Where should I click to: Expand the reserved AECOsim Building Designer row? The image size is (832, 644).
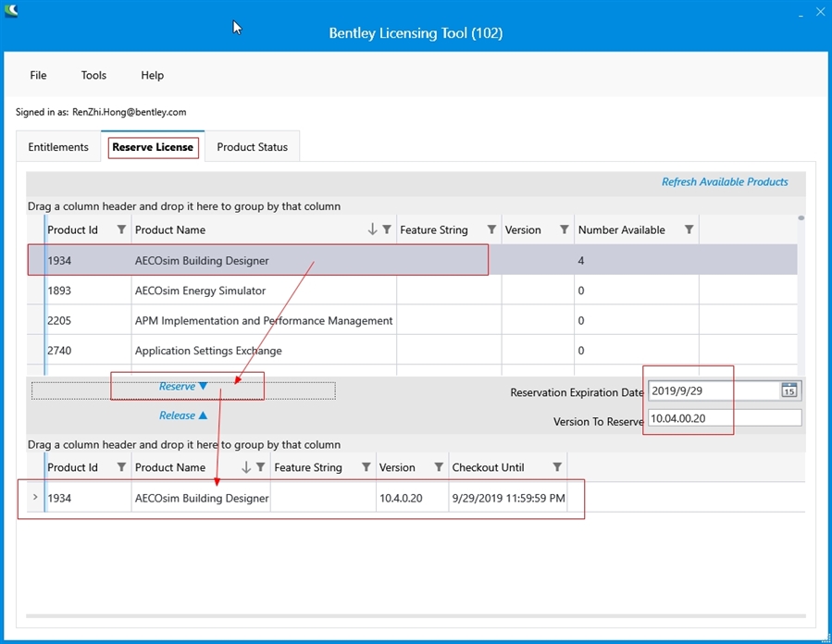(x=35, y=498)
